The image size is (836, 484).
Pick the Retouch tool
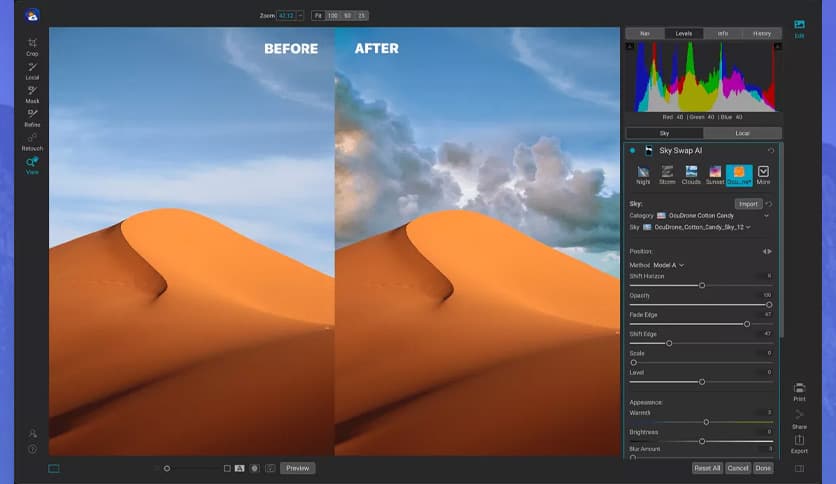click(x=32, y=141)
